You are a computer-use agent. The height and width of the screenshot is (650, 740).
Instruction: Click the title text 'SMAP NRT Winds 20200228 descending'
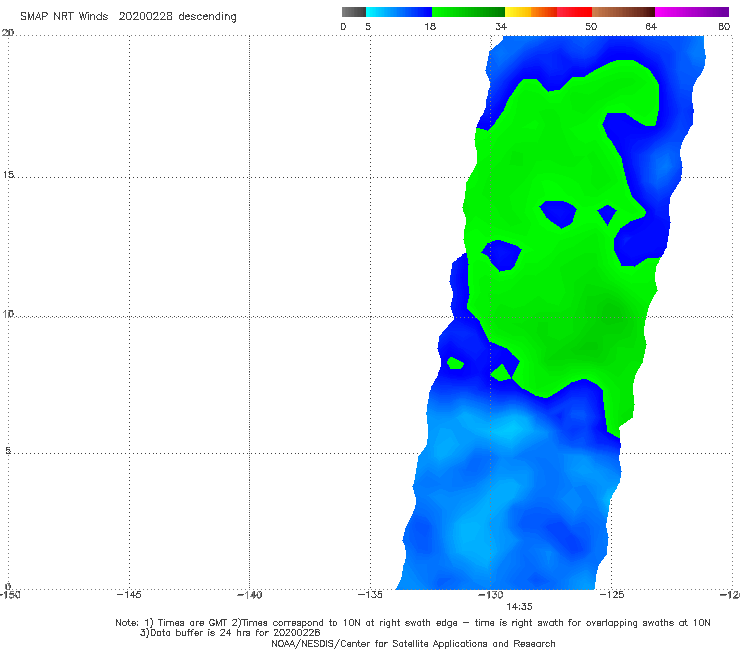(x=128, y=17)
